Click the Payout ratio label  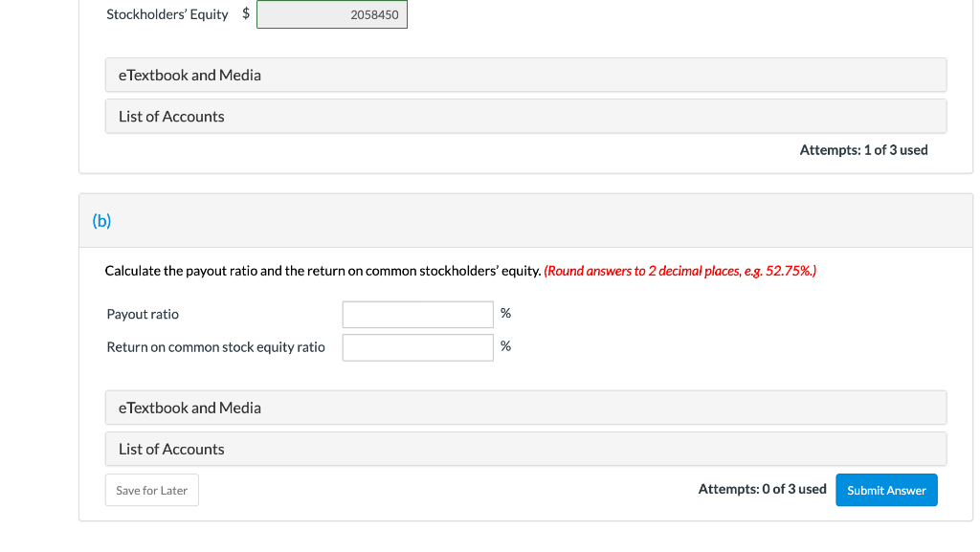[x=143, y=315]
